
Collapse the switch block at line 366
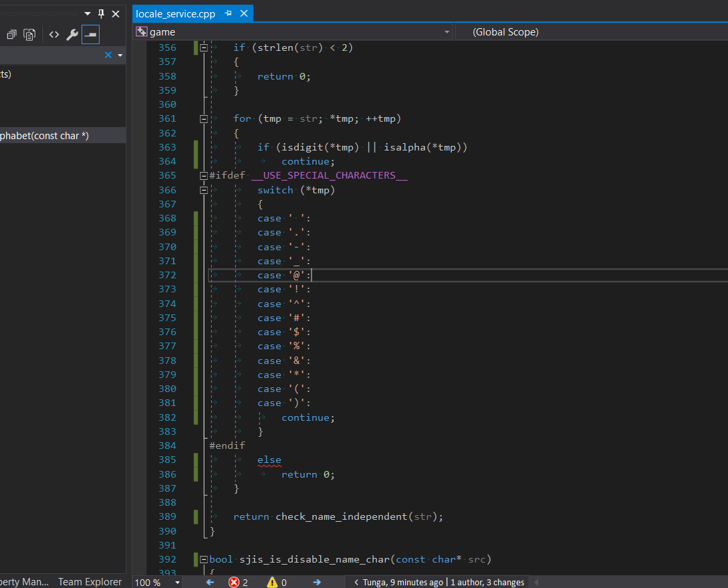[x=204, y=190]
